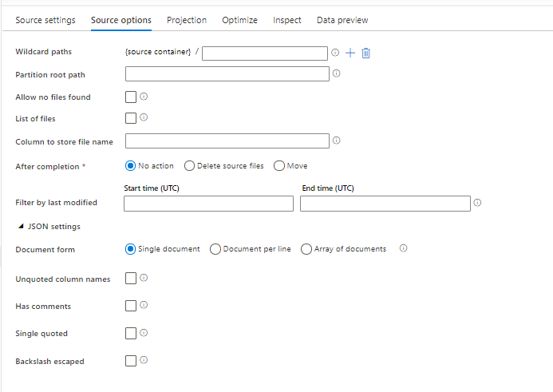The height and width of the screenshot is (392, 553).
Task: Click the add wildcard path plus icon
Action: click(x=350, y=53)
